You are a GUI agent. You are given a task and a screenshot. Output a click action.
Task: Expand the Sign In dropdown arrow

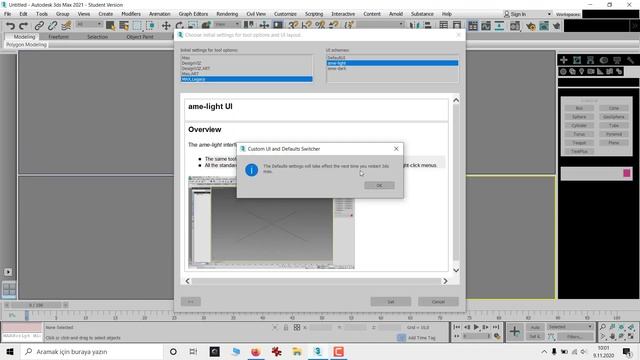549,14
